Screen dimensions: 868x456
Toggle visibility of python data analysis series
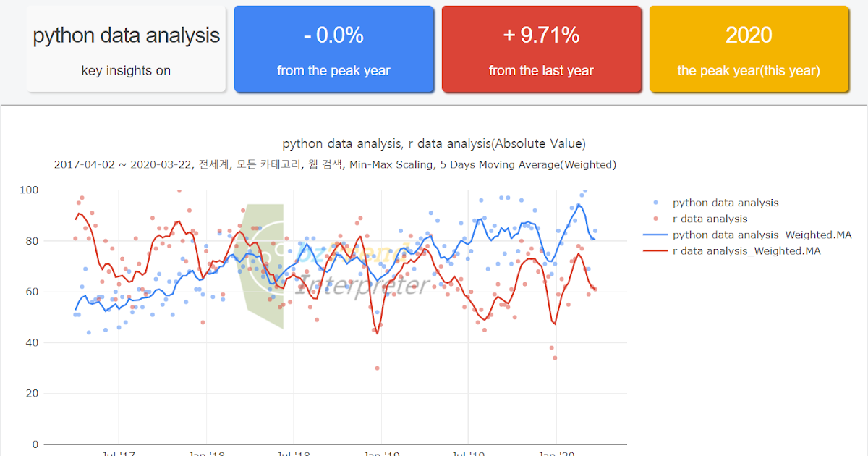tap(726, 203)
